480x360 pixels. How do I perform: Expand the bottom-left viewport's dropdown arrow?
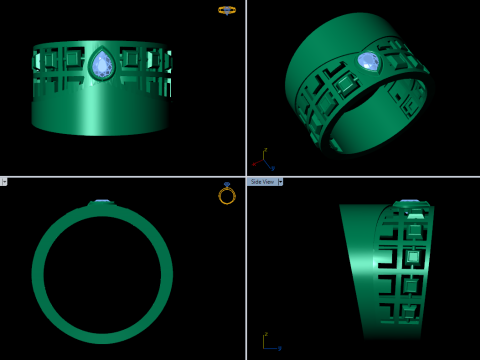[4, 182]
